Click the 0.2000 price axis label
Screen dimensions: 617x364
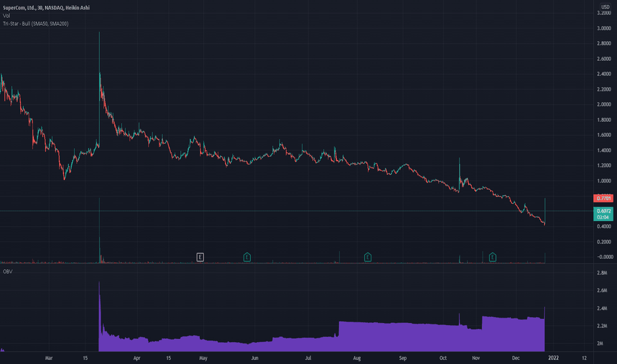[x=604, y=242]
